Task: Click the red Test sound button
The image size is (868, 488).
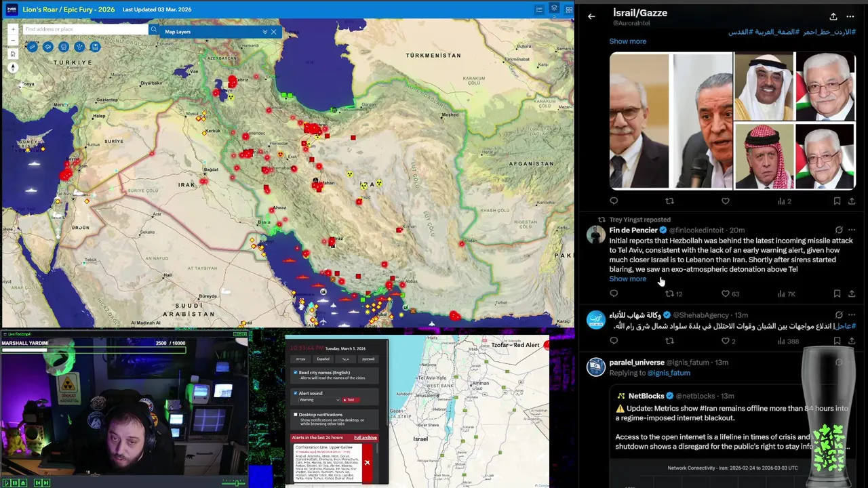Action: click(x=351, y=400)
